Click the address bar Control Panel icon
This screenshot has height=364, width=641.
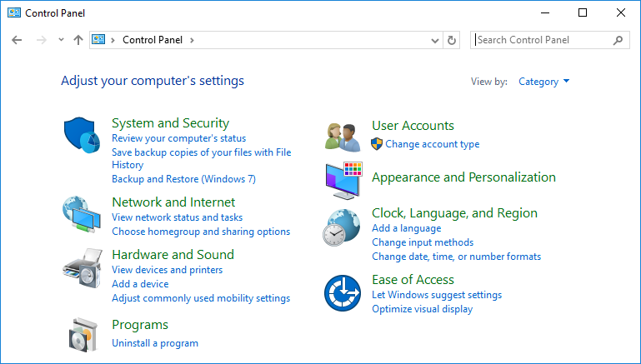(98, 40)
